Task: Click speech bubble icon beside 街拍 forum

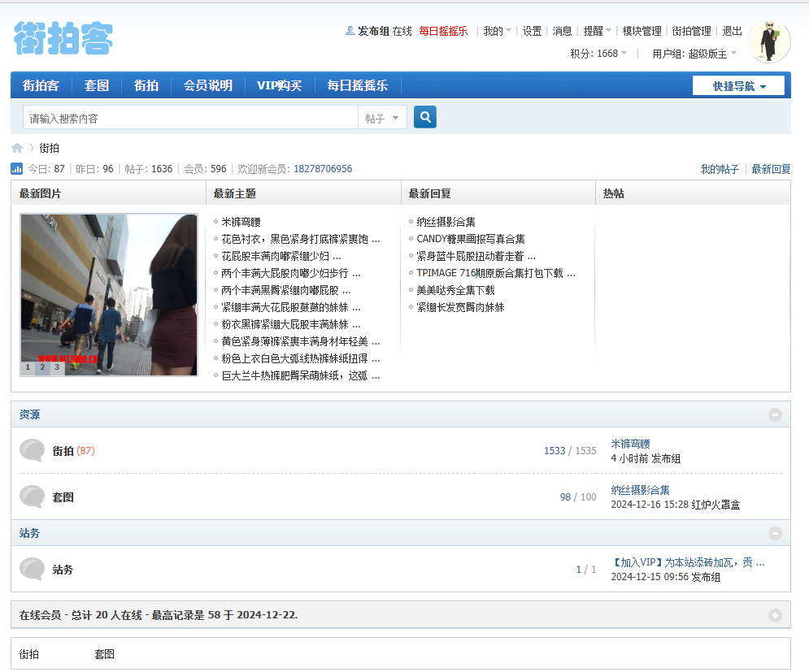Action: click(x=33, y=450)
